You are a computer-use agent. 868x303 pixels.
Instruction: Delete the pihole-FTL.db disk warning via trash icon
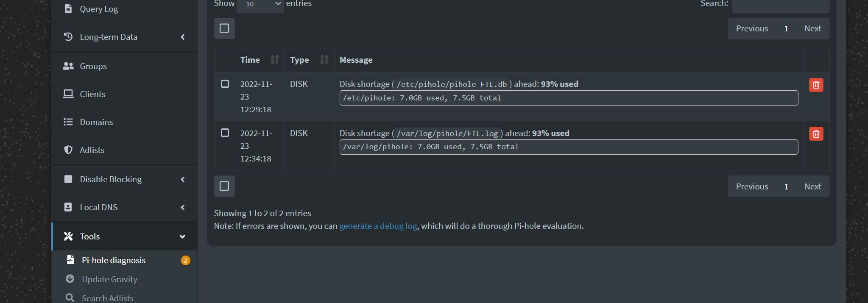[x=816, y=85]
